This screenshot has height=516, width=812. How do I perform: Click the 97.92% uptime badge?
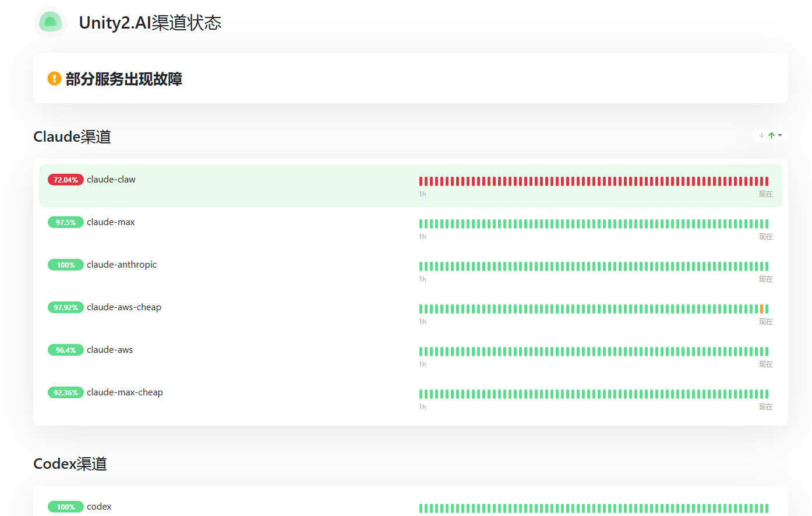pyautogui.click(x=66, y=307)
